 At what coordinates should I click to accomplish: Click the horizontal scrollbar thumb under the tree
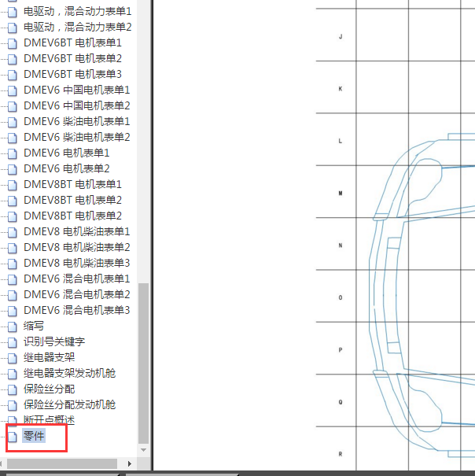coord(62,463)
